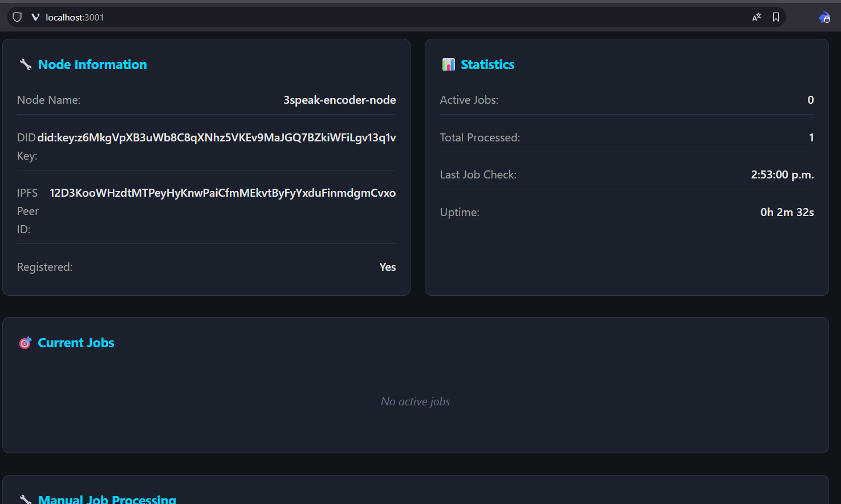Click the Node Information heading
841x504 pixels.
tap(92, 64)
